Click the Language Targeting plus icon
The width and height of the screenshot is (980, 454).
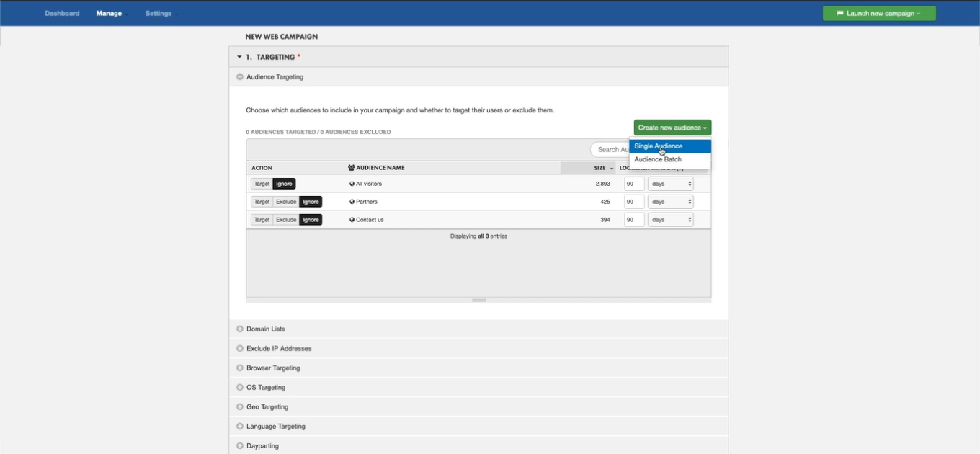coord(240,427)
